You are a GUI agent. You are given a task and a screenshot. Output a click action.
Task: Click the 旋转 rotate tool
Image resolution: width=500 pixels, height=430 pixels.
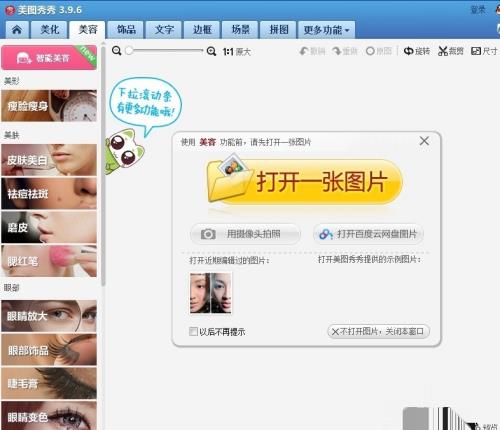pyautogui.click(x=417, y=51)
